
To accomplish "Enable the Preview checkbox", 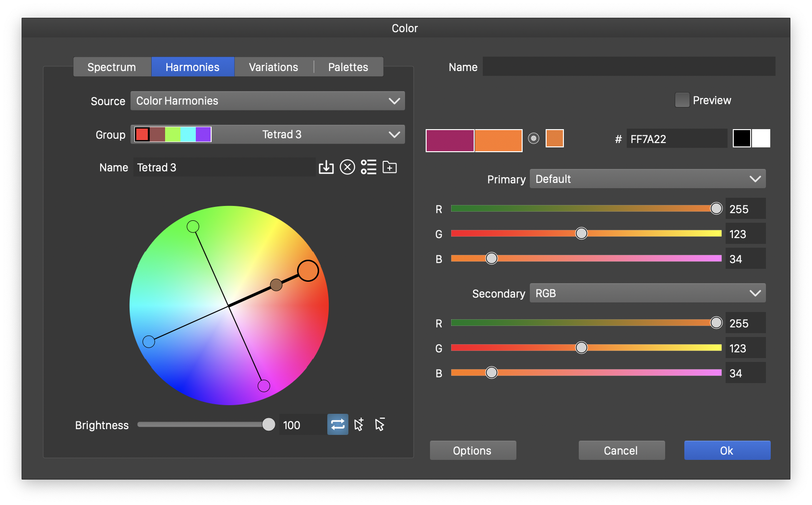I will pyautogui.click(x=682, y=100).
